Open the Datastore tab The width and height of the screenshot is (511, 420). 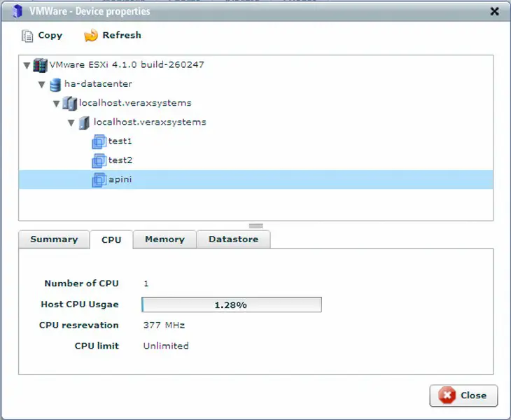coord(233,239)
